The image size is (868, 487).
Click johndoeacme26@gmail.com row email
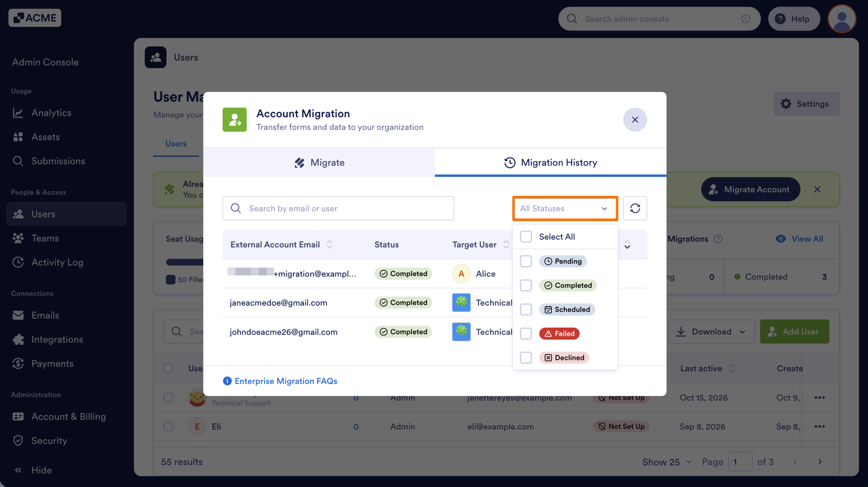pyautogui.click(x=283, y=332)
